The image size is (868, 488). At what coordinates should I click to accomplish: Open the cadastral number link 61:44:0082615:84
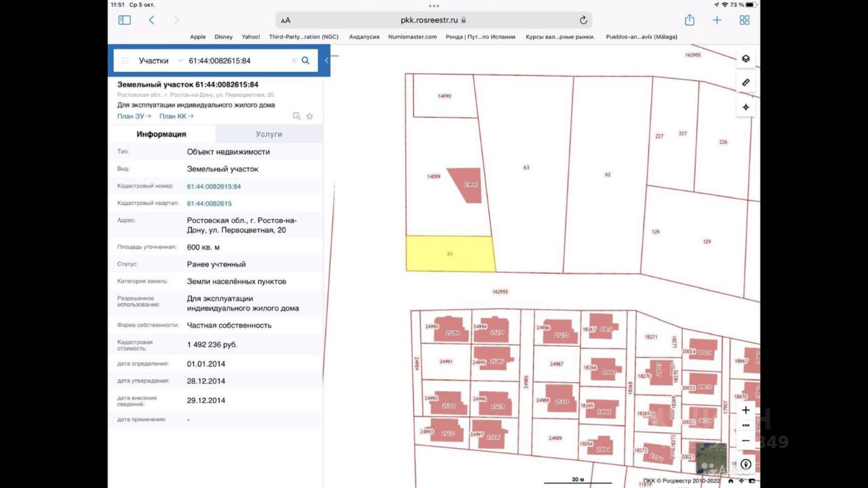click(x=214, y=186)
